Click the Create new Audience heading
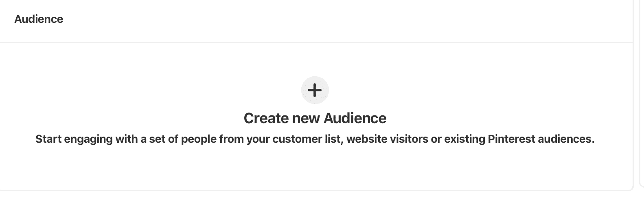 point(315,118)
